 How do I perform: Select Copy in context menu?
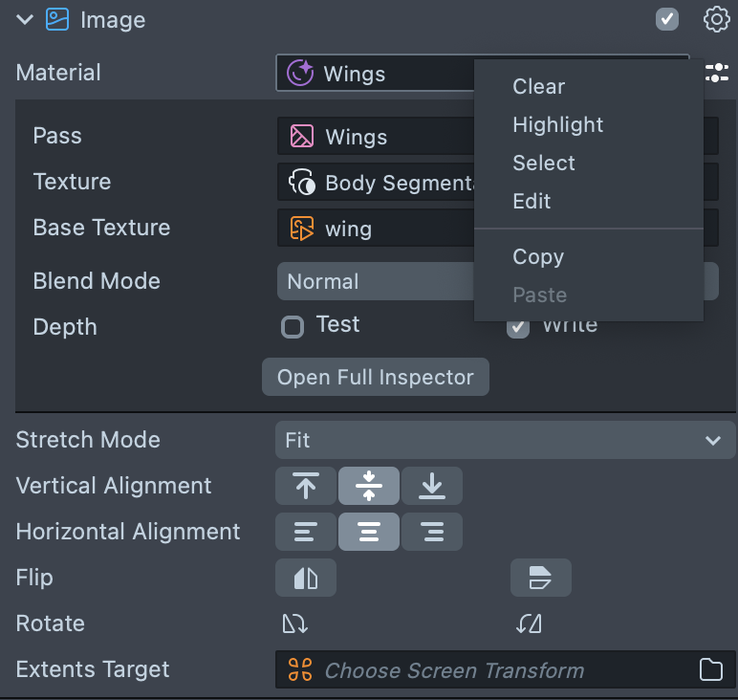pyautogui.click(x=538, y=256)
